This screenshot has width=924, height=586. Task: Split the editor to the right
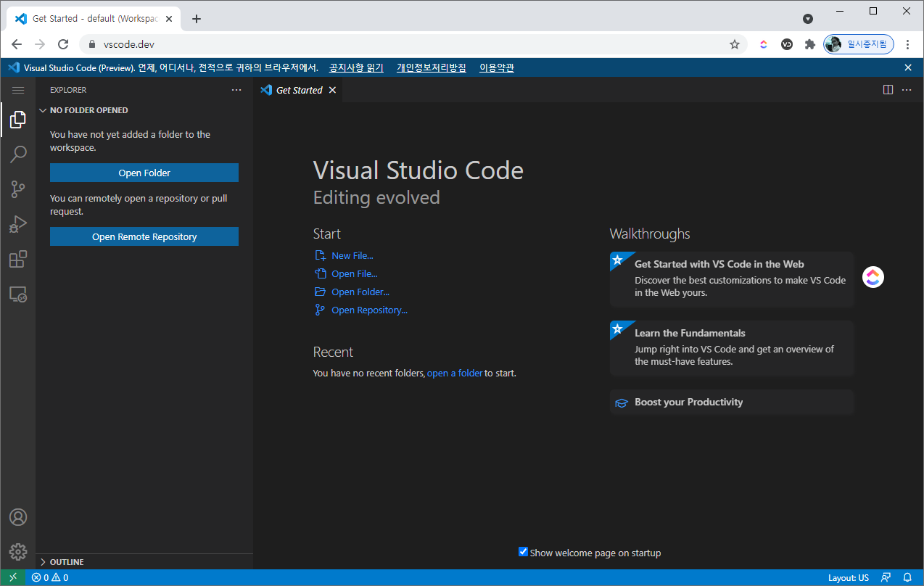[888, 90]
